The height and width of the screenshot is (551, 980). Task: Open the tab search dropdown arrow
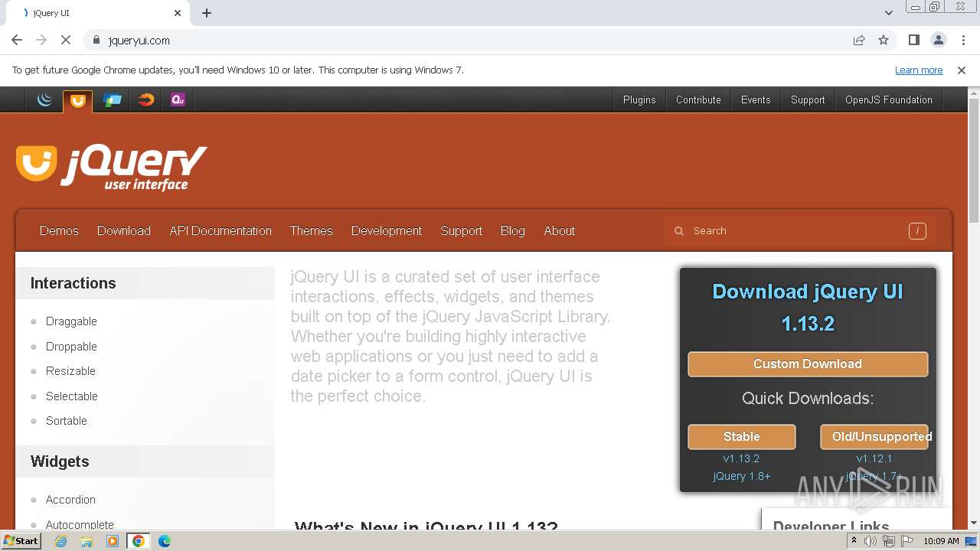tap(889, 13)
